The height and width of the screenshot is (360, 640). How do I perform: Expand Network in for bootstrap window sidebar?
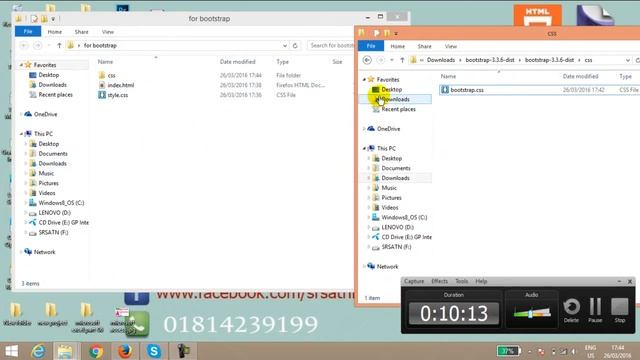pos(21,252)
